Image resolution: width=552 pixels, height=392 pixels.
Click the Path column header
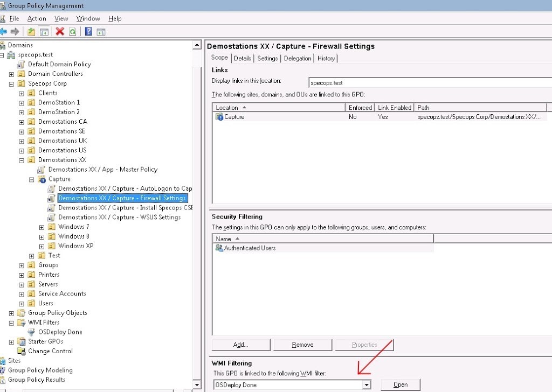pyautogui.click(x=480, y=108)
